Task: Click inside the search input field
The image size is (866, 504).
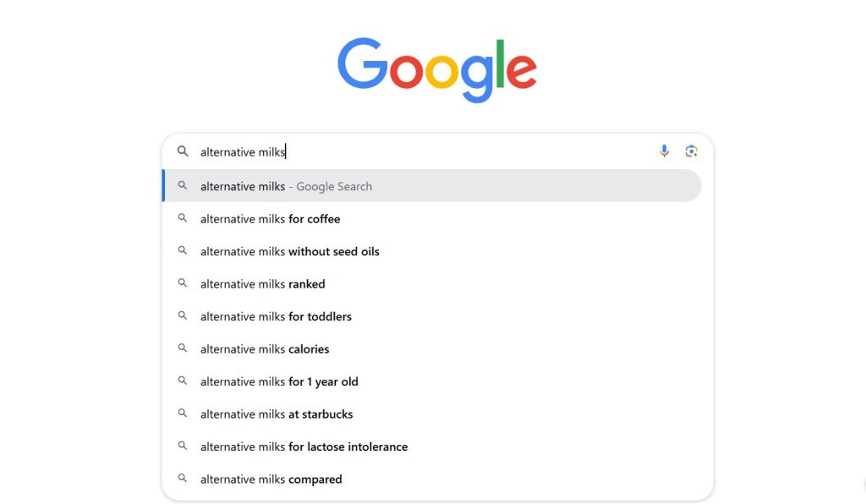Action: tap(381, 151)
